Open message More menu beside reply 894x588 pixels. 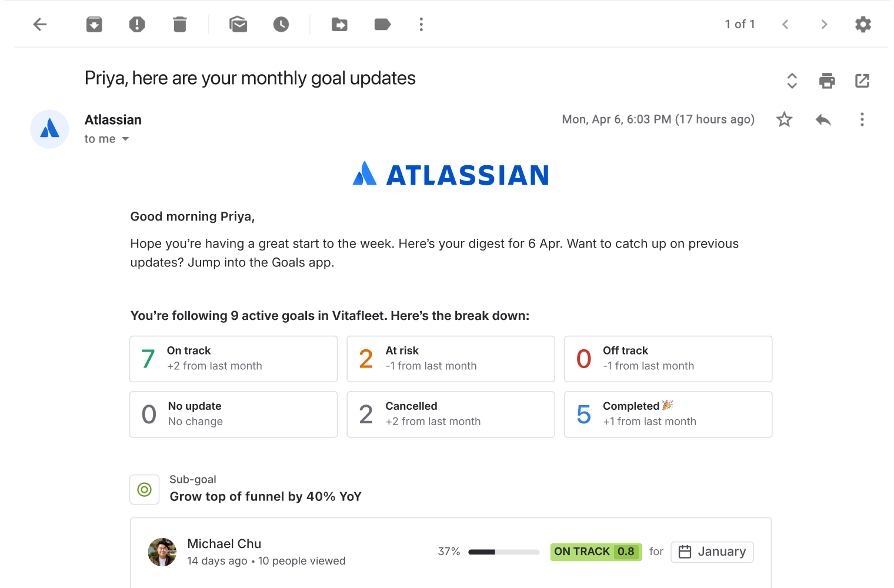[x=862, y=119]
